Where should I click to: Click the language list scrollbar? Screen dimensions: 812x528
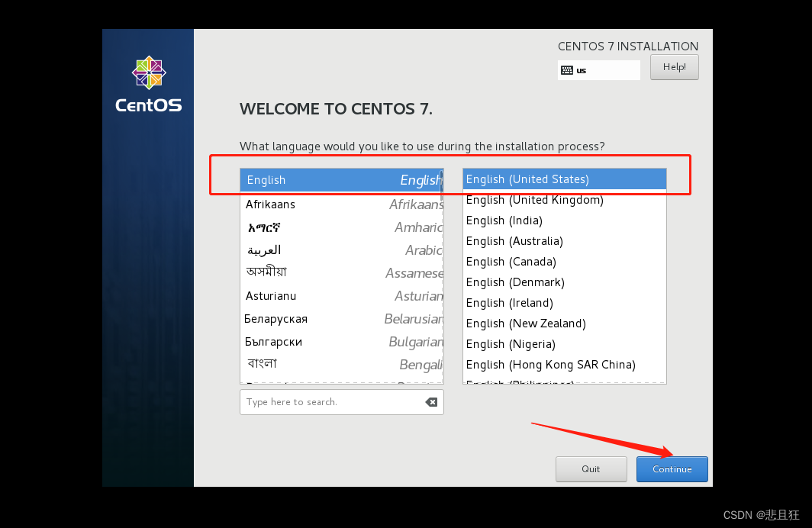tap(442, 186)
